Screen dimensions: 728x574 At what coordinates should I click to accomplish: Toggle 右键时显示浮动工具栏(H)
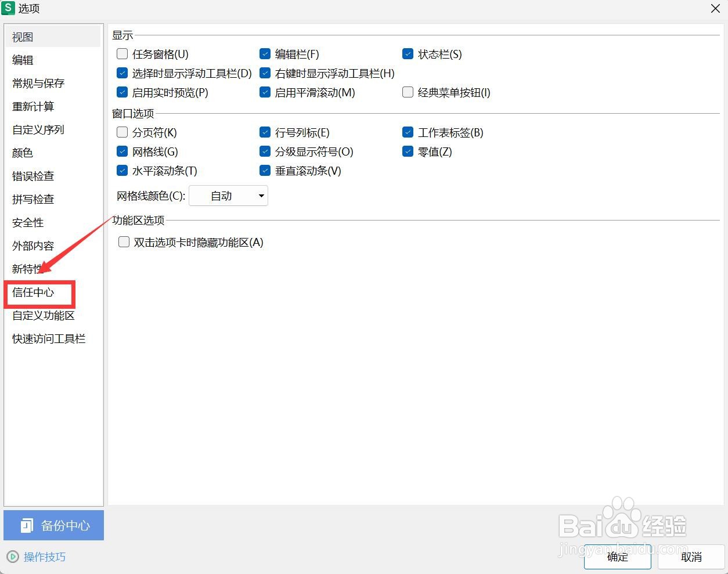[265, 73]
